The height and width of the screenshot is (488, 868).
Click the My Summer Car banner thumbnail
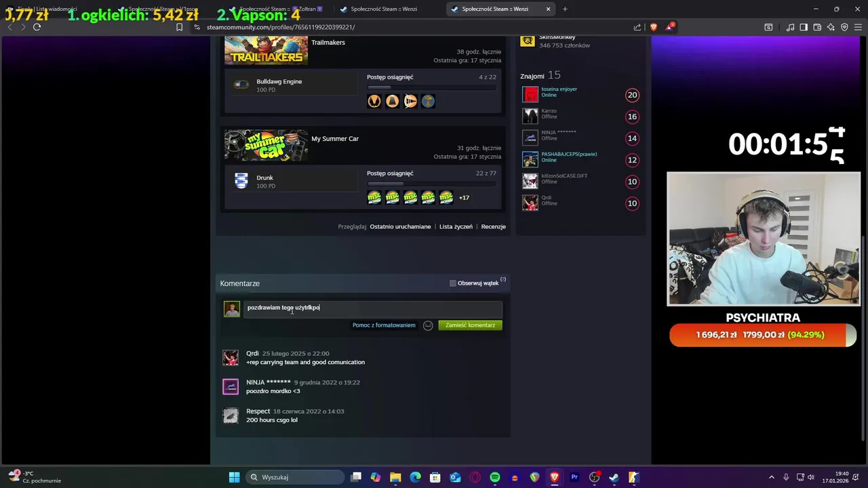click(x=266, y=146)
